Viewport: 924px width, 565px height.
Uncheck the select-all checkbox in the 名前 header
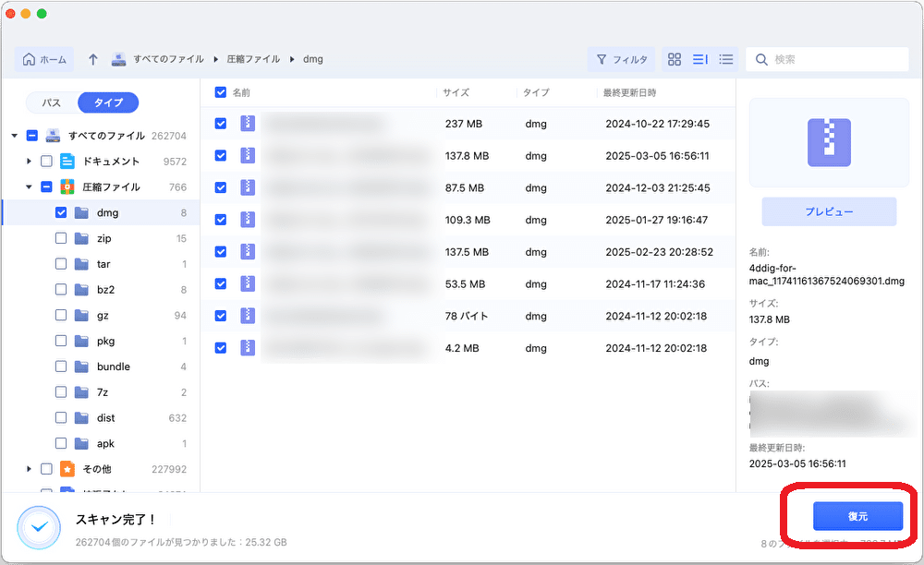(x=219, y=92)
